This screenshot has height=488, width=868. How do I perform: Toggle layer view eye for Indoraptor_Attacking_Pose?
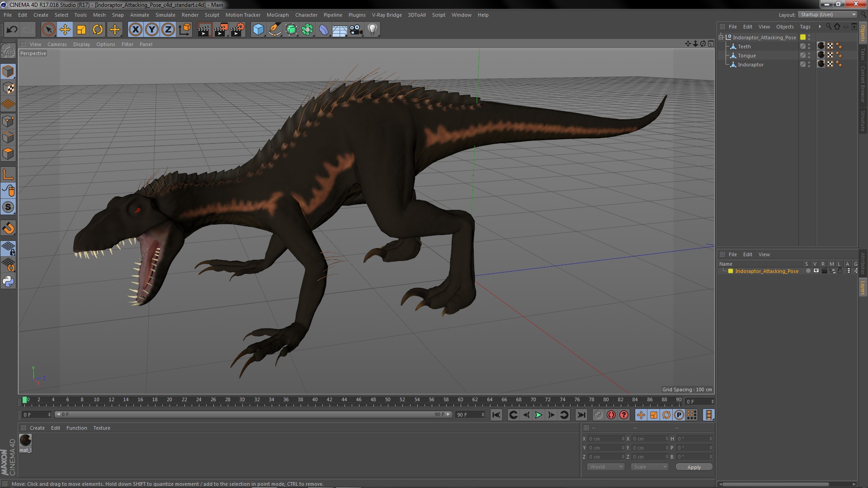click(x=816, y=271)
